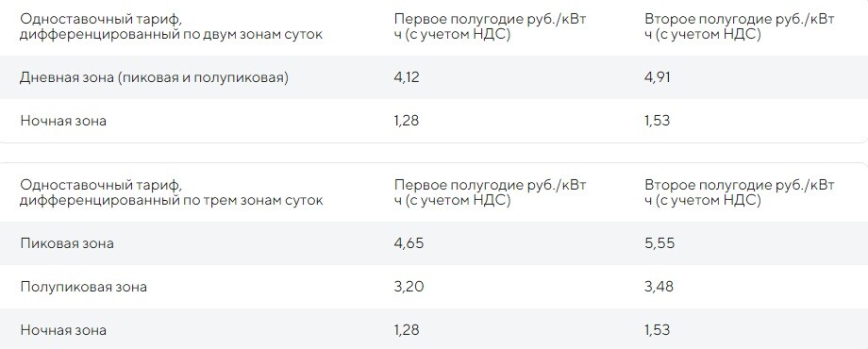The width and height of the screenshot is (868, 349).
Task: Click 'Второе полугодие' column header in second table
Action: click(740, 192)
